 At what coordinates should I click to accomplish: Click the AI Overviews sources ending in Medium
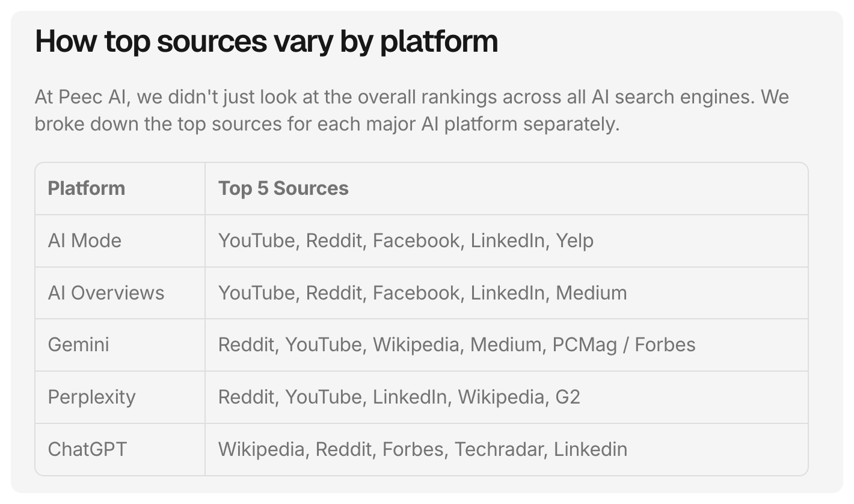[422, 293]
